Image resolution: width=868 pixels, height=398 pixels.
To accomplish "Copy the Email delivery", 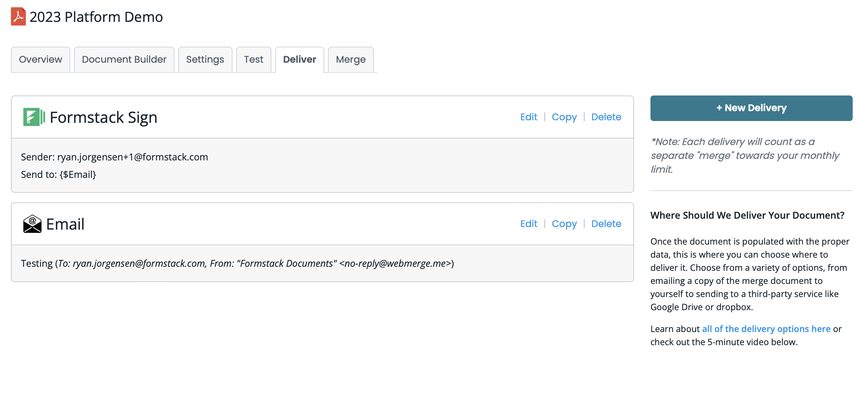I will (564, 223).
